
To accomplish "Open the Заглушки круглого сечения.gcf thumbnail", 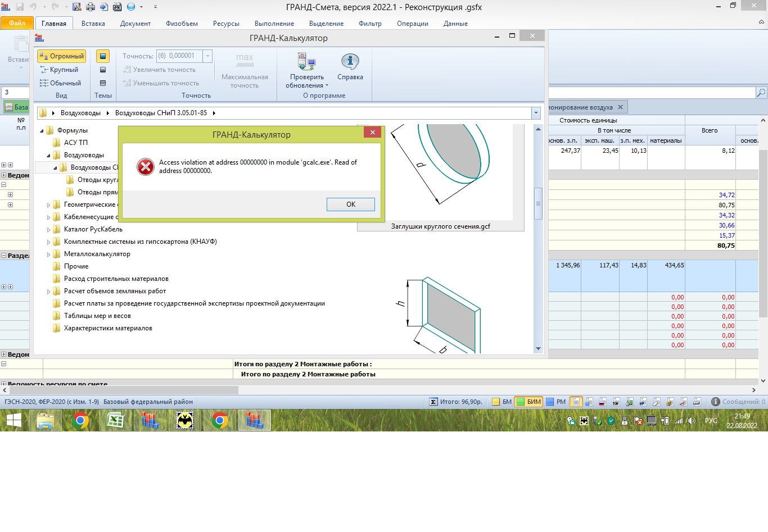I will coord(441,177).
